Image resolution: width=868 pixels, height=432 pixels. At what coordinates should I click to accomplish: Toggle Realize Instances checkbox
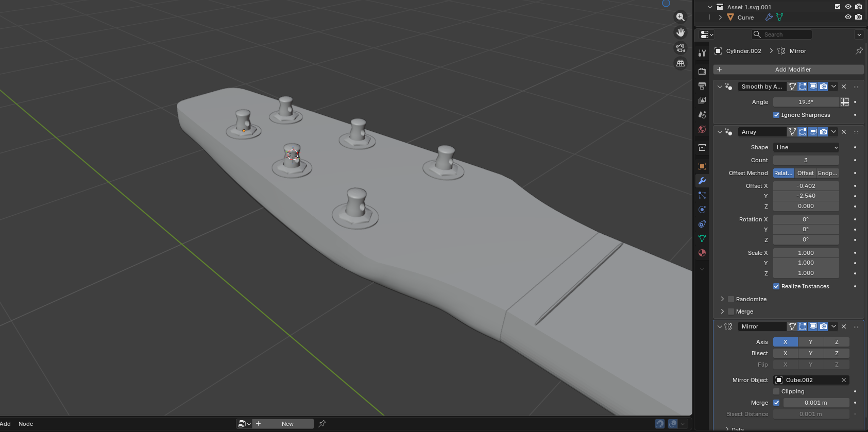click(776, 286)
